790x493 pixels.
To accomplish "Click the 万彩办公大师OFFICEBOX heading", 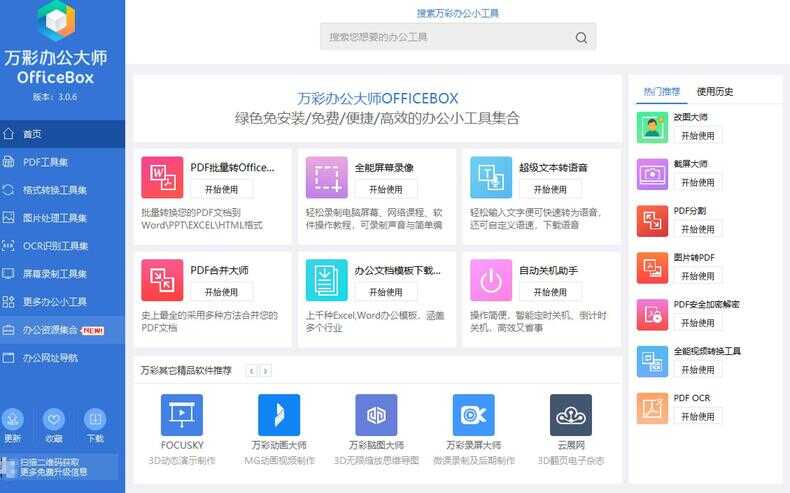I will tap(377, 98).
